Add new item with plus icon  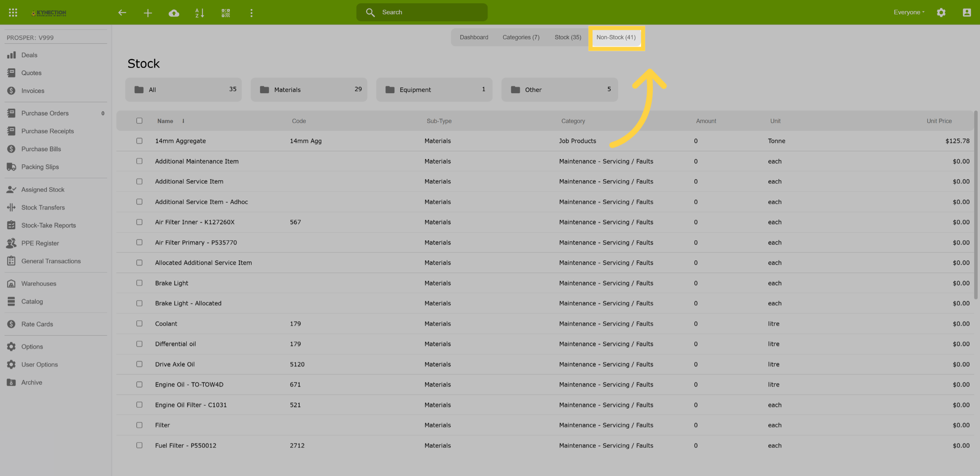coord(148,13)
